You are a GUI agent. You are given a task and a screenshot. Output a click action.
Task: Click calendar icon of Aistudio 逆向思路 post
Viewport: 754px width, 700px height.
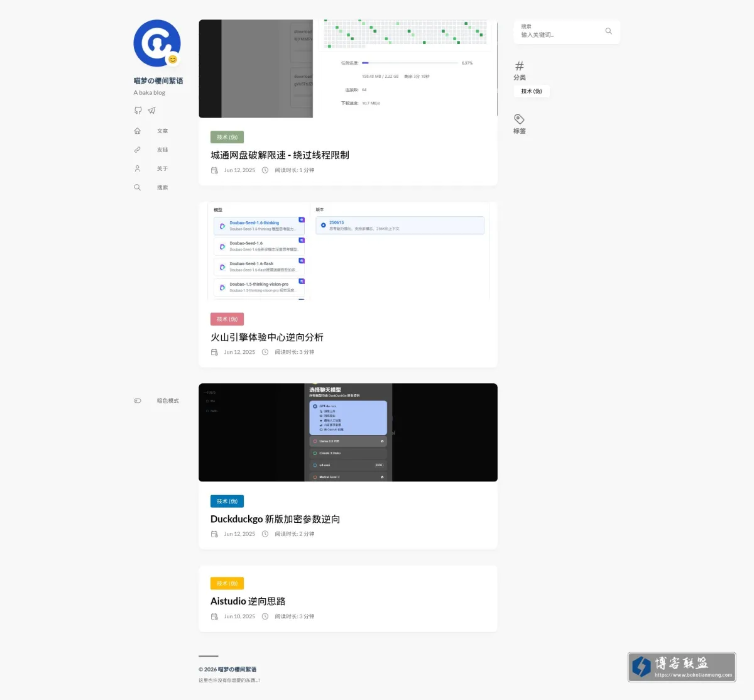coord(214,616)
